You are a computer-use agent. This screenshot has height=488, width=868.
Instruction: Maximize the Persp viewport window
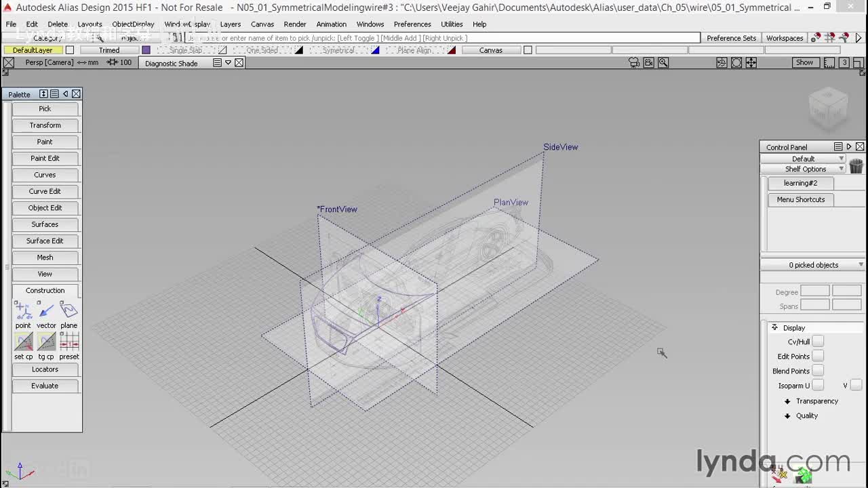(859, 62)
